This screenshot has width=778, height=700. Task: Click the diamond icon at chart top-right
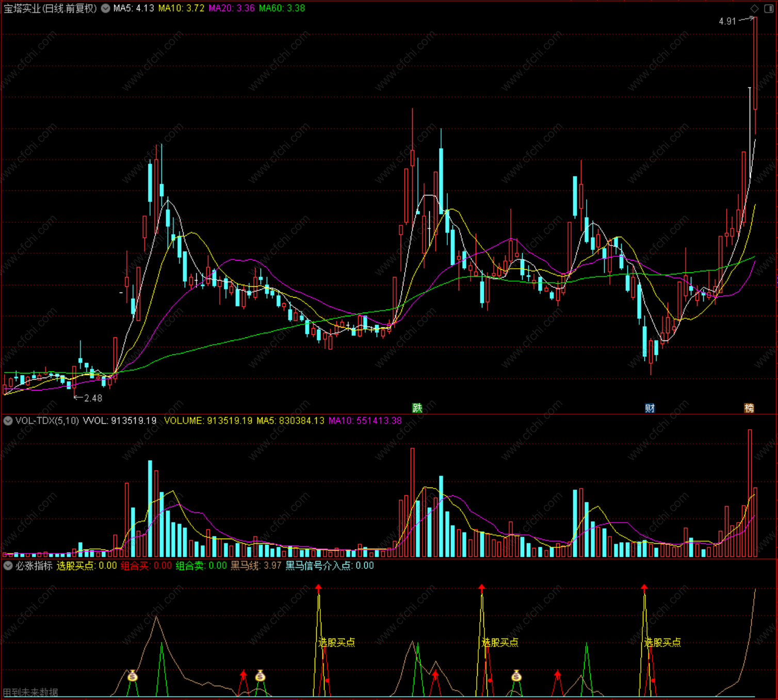(x=754, y=8)
